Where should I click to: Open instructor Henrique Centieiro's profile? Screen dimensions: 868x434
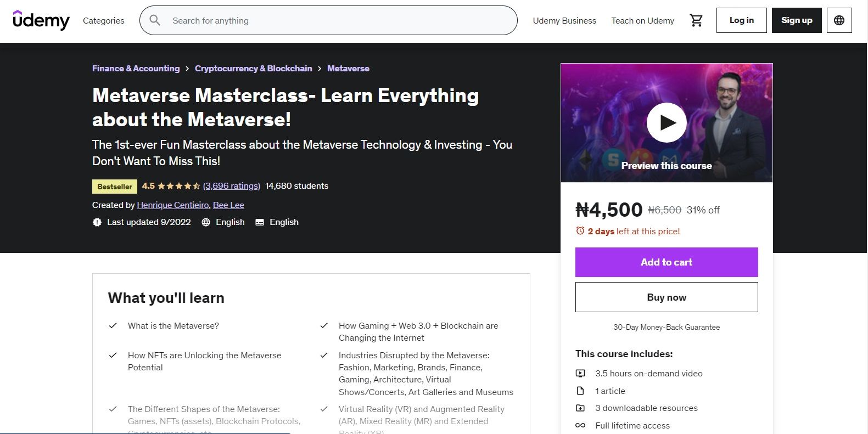pyautogui.click(x=172, y=205)
